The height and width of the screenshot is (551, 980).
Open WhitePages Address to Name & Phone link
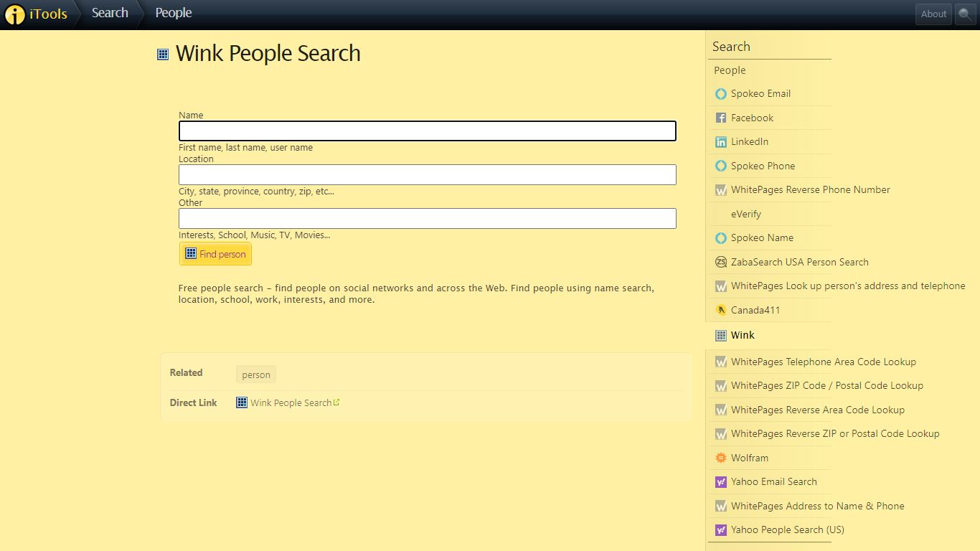818,506
